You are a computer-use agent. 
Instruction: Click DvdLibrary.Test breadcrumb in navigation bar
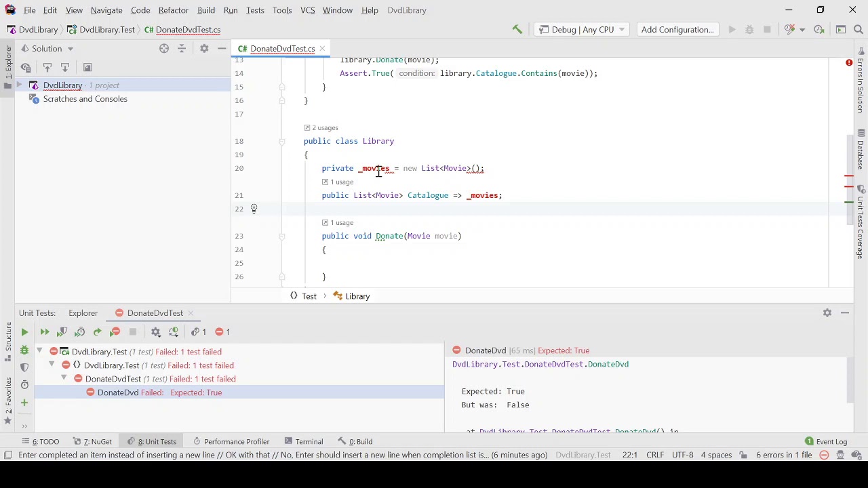[x=100, y=29]
